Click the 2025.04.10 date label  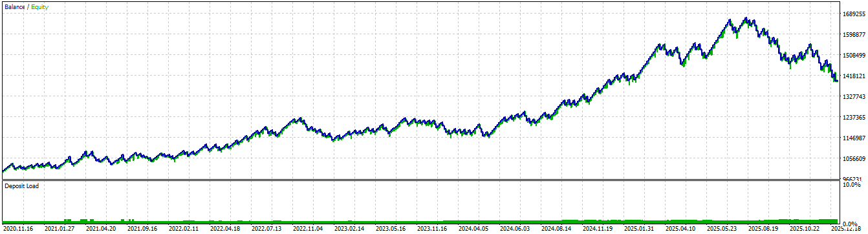pos(680,228)
